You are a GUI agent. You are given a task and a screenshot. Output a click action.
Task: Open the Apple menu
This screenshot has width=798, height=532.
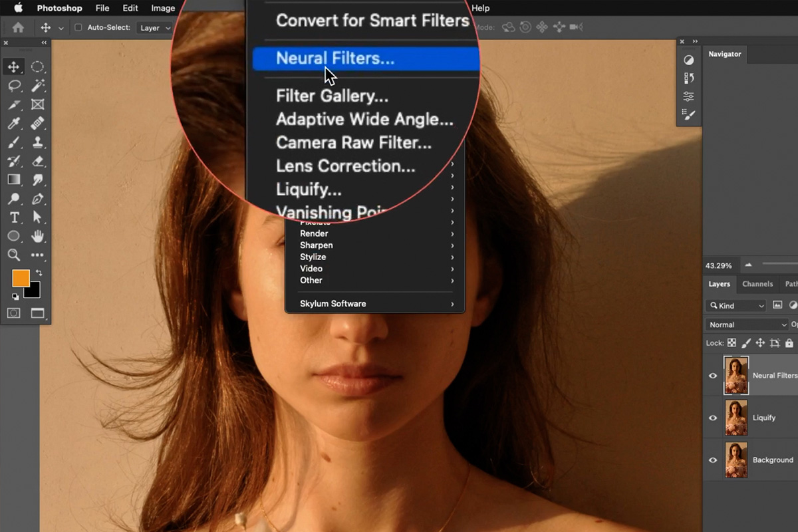[x=18, y=8]
